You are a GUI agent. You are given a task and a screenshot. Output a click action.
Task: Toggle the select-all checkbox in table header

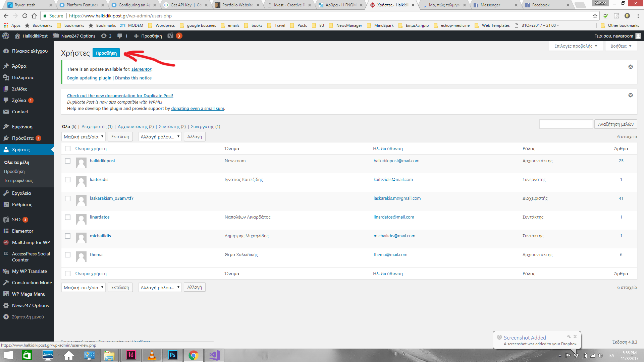click(x=68, y=148)
